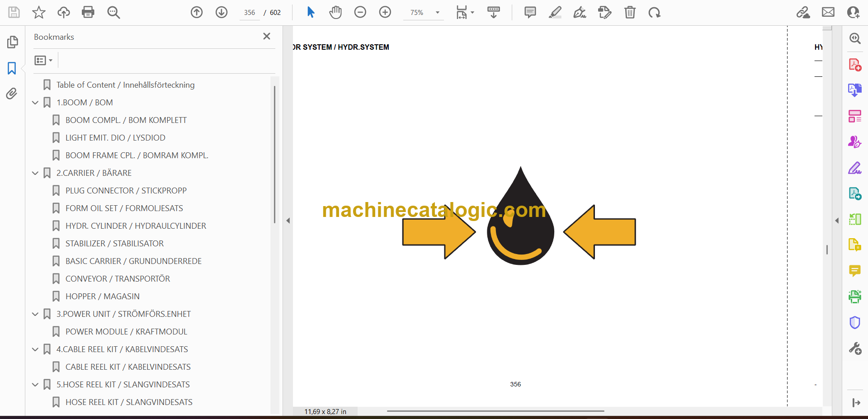Collapse the 5.HOSE REEL KIT bookmark
Image resolution: width=868 pixels, height=419 pixels.
tap(35, 385)
